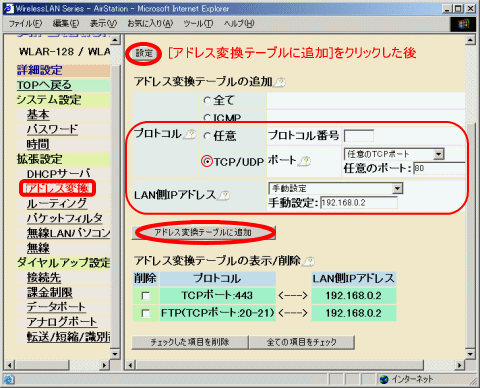
Task: Open the 無線 link
Action: pos(38,247)
